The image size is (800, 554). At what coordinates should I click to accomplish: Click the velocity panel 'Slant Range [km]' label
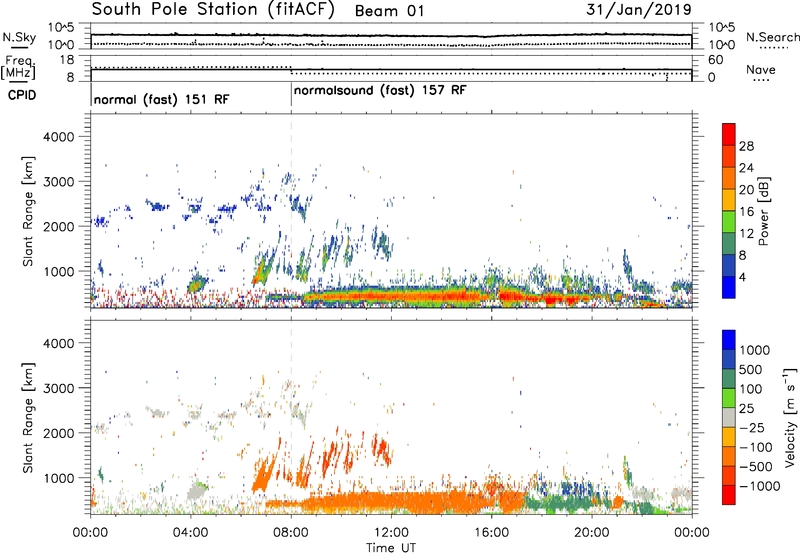coord(28,418)
